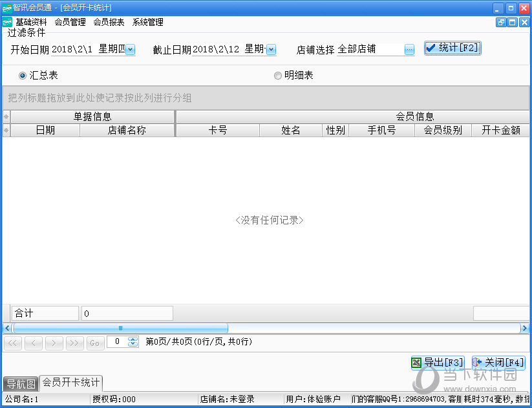This screenshot has height=408, width=532.
Task: Open the 基础资料 menu
Action: [31, 22]
